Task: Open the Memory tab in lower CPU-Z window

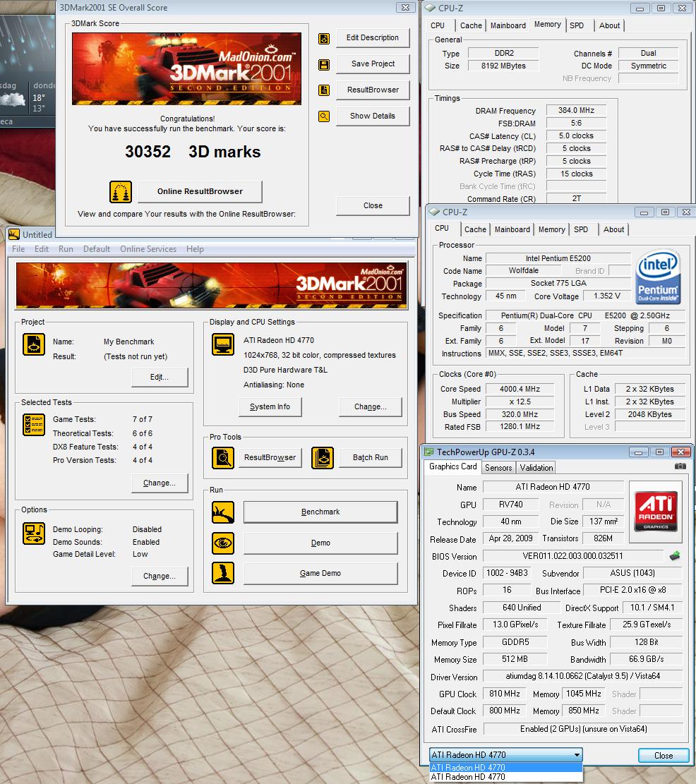Action: [551, 229]
